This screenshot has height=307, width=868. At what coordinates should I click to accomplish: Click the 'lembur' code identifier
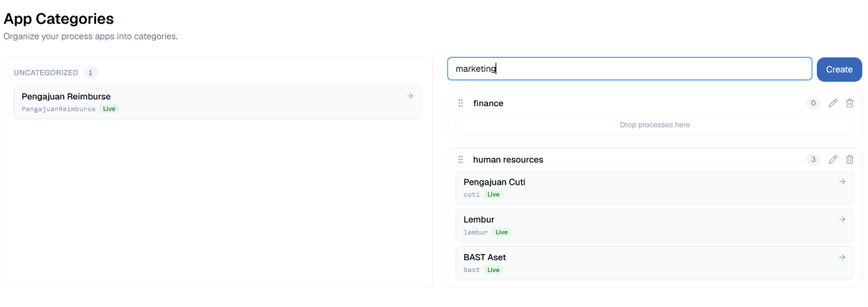(x=475, y=231)
